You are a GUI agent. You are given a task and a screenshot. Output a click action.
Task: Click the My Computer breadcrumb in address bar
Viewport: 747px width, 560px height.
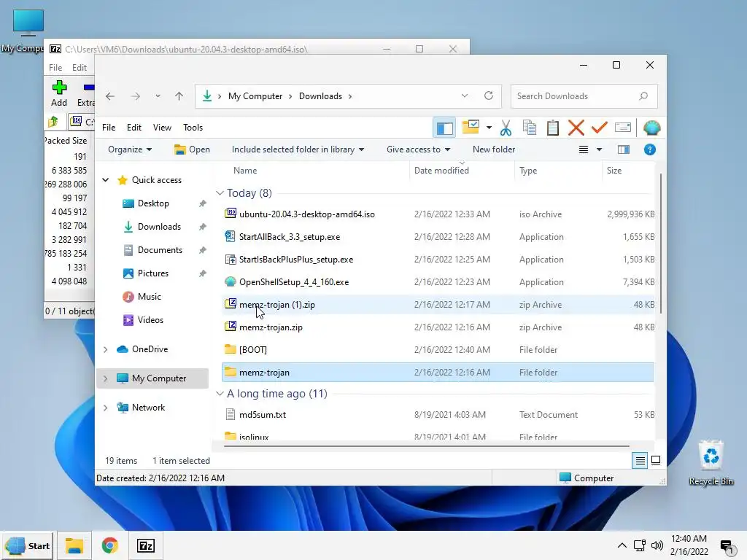255,96
